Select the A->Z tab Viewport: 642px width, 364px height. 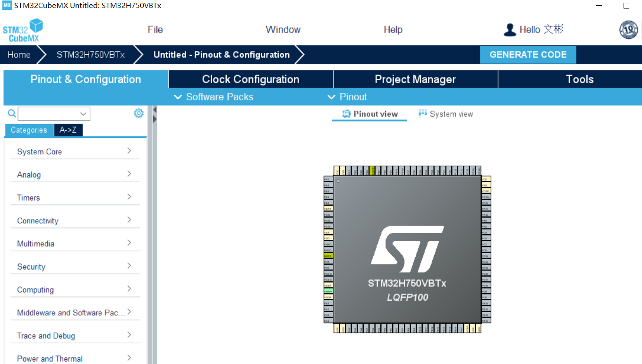tap(68, 130)
